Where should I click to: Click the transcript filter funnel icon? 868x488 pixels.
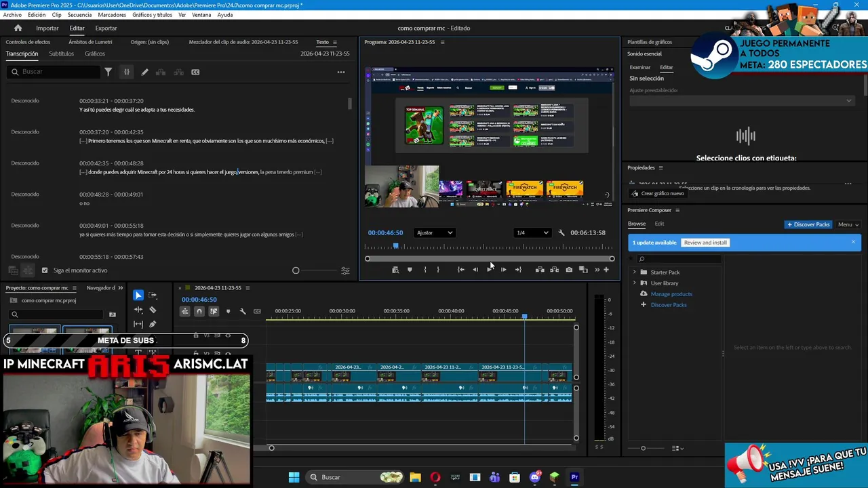pyautogui.click(x=108, y=72)
